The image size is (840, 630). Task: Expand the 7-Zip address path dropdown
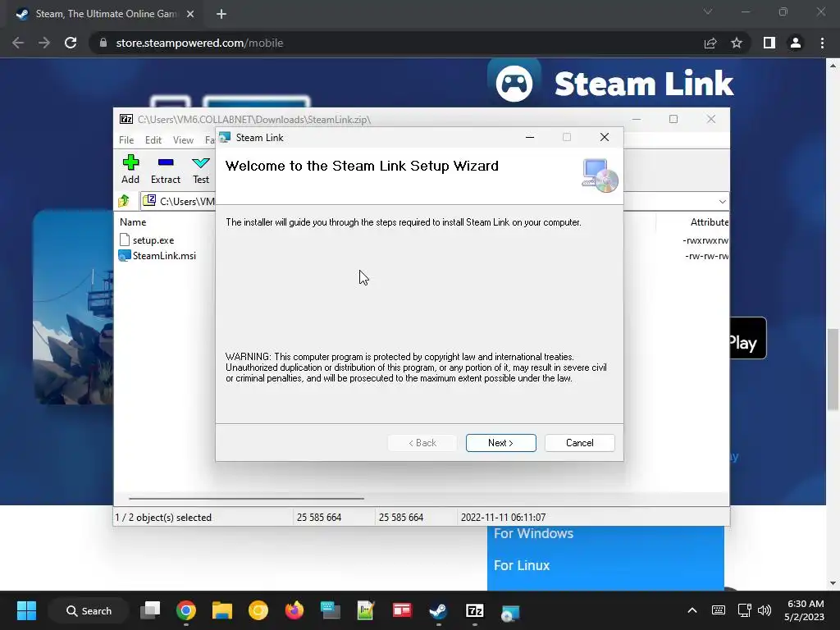(x=722, y=202)
